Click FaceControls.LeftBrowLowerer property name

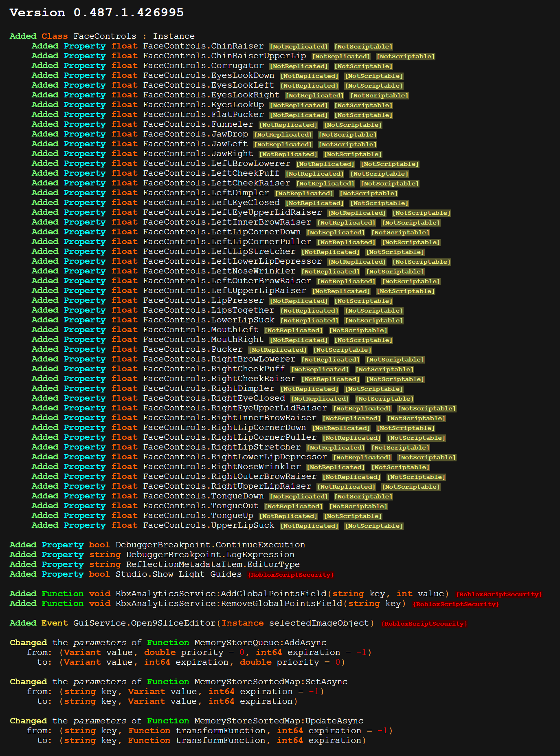tap(217, 163)
